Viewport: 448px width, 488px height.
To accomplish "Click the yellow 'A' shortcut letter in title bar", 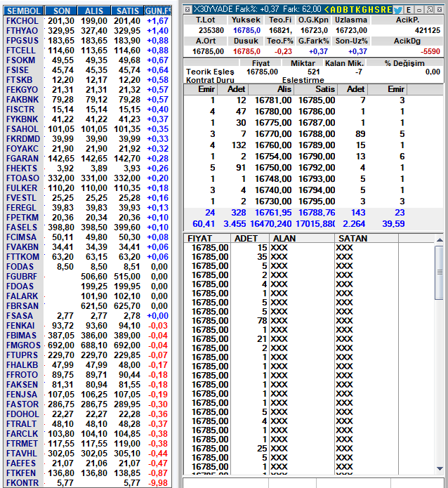I will [x=333, y=10].
